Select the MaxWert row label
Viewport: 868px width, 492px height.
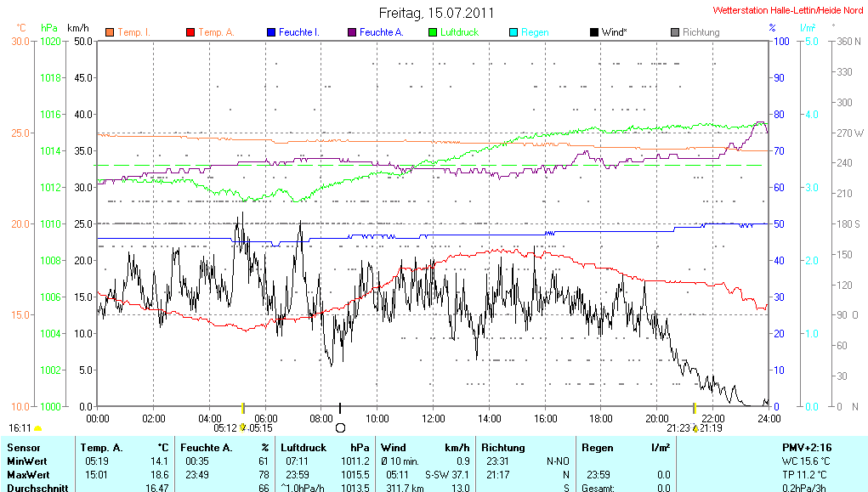point(29,474)
